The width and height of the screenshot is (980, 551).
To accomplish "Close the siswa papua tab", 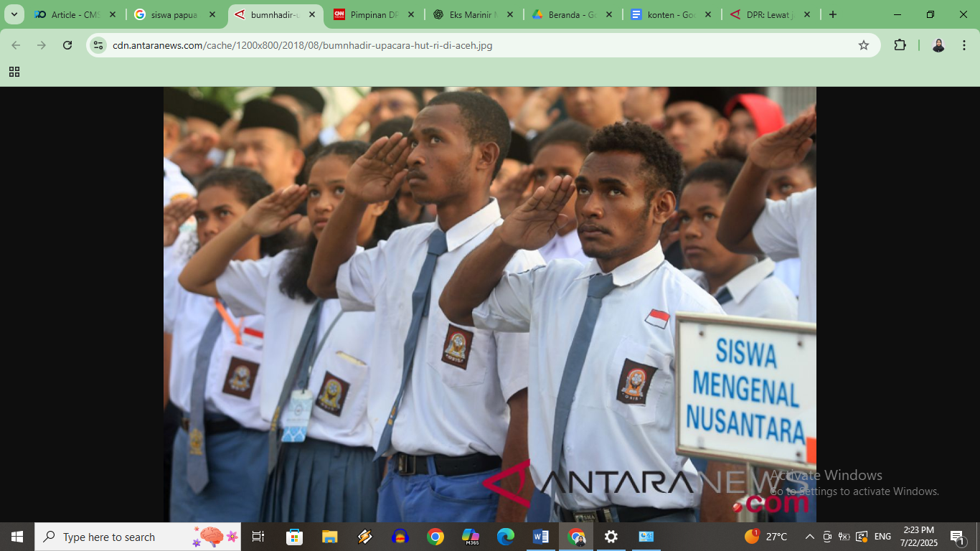I will click(x=212, y=14).
